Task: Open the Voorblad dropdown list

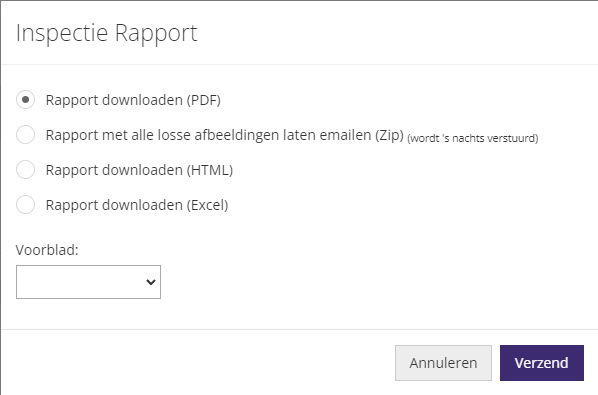Action: [88, 282]
